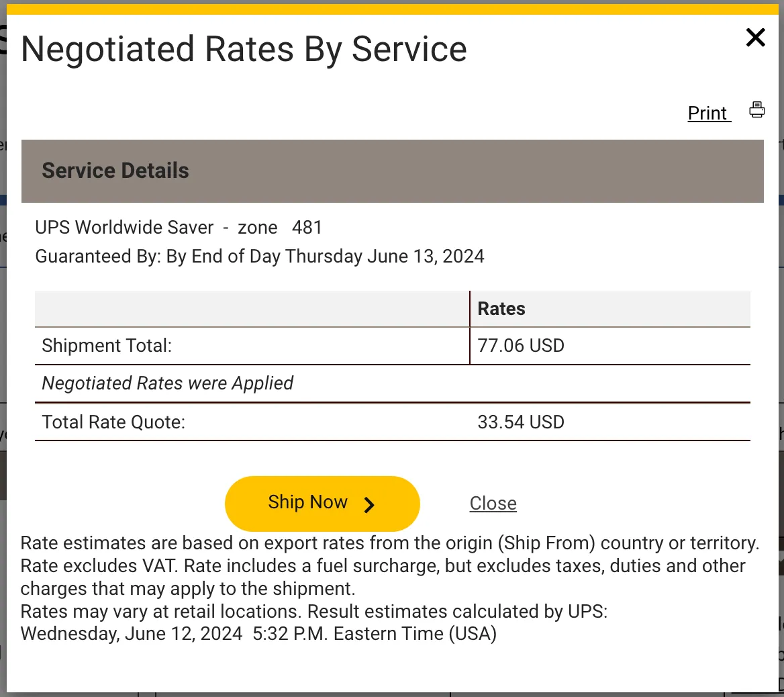Screen dimensions: 784x697
Task: Click the UPS Worldwide Saver service name
Action: click(124, 227)
